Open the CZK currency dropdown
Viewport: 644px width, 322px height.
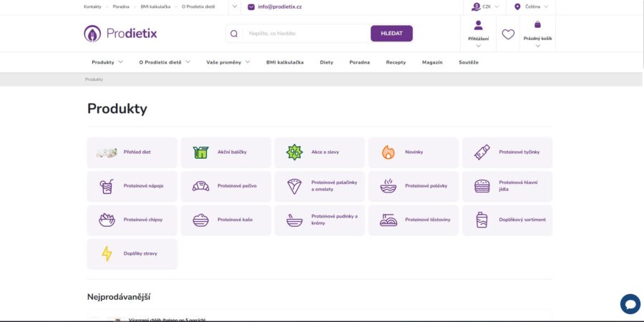coord(497,7)
